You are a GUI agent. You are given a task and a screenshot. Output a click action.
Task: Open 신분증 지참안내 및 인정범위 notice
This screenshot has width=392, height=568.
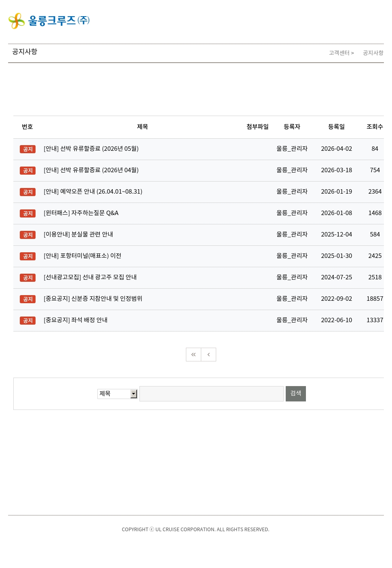[x=93, y=299]
